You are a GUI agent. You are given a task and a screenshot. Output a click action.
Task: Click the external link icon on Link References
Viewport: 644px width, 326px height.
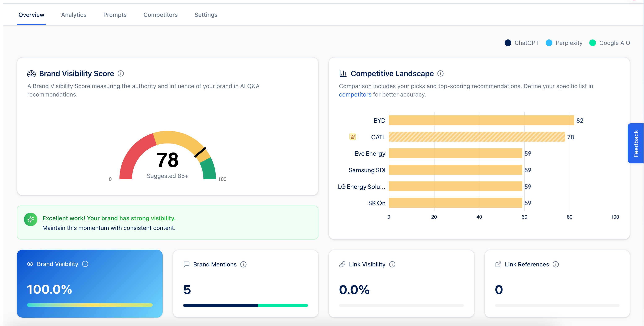498,265
